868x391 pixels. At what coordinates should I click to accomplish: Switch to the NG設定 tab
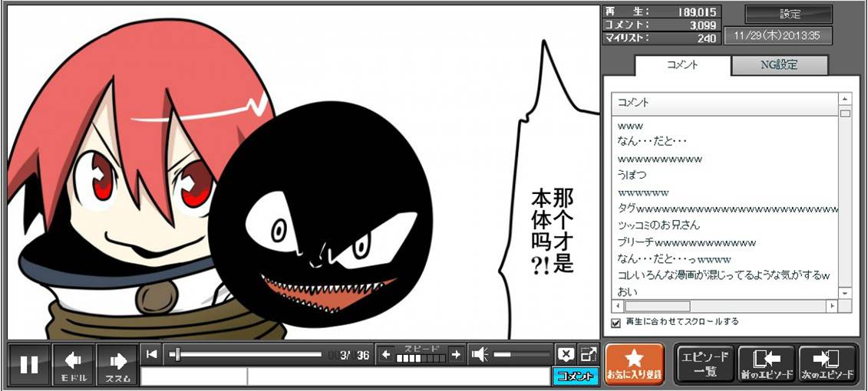pos(779,65)
